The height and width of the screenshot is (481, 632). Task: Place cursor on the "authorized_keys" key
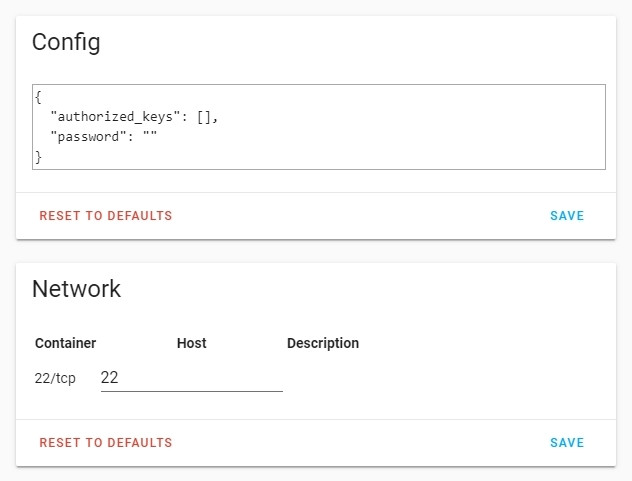[x=119, y=117]
